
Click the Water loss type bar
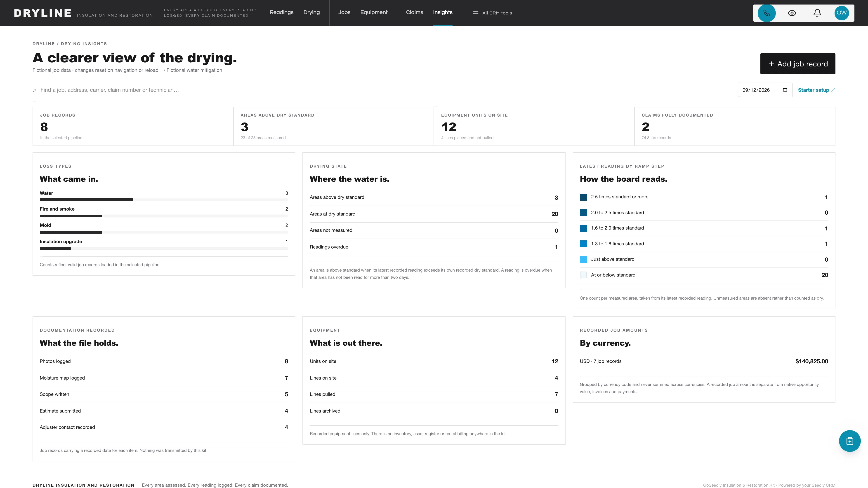pyautogui.click(x=164, y=200)
